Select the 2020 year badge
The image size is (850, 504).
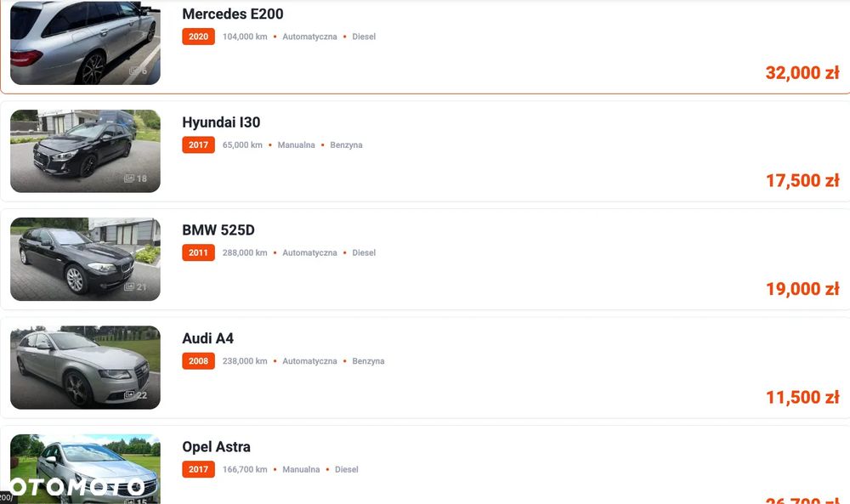(x=198, y=37)
